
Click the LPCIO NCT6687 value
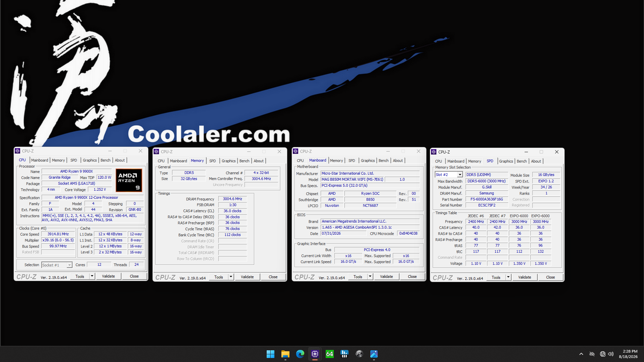coord(370,206)
